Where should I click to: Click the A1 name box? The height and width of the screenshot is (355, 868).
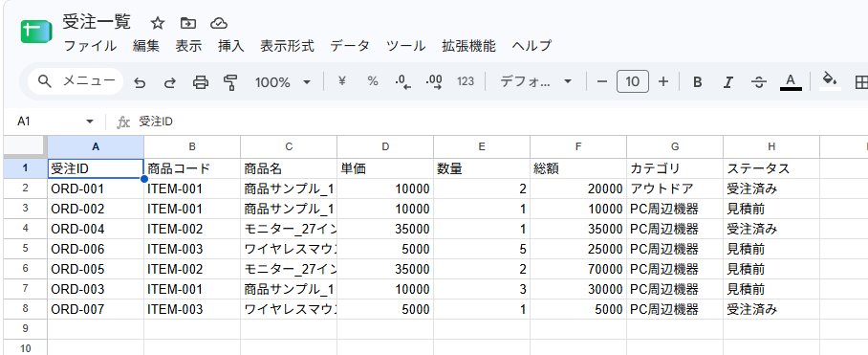(48, 122)
